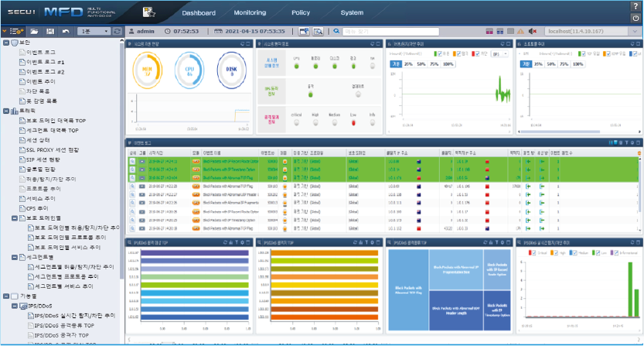Toggle the green allow checkbox in traffic panel
Viewport: 644px width, 346px height.
[x=440, y=54]
